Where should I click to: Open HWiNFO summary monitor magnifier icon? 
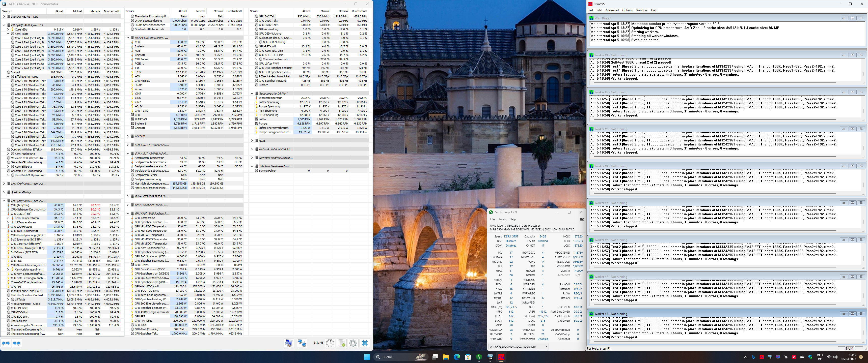tap(289, 343)
